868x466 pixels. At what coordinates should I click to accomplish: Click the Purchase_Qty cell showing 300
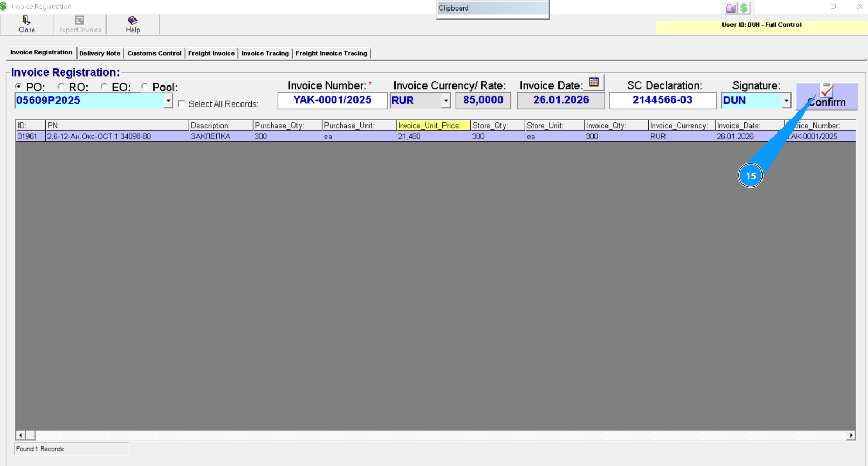click(x=287, y=136)
